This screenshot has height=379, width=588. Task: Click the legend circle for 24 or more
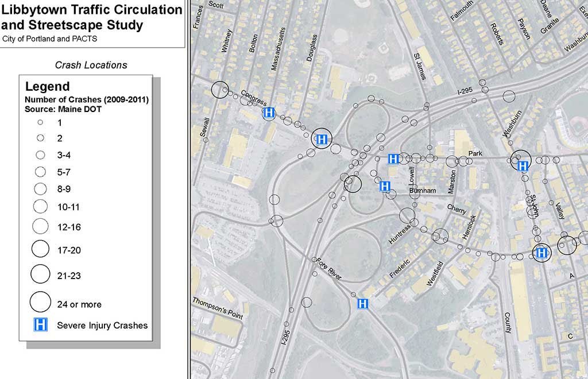[40, 301]
